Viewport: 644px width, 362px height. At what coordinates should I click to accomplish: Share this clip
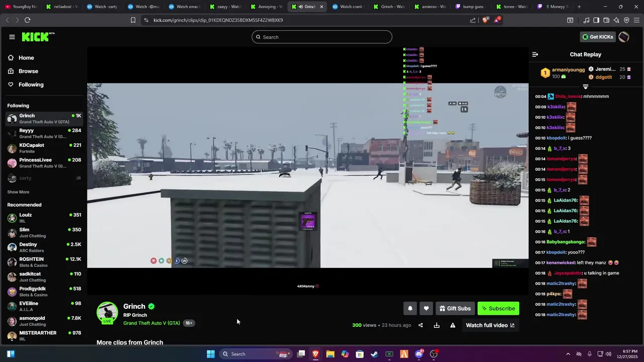(421, 325)
